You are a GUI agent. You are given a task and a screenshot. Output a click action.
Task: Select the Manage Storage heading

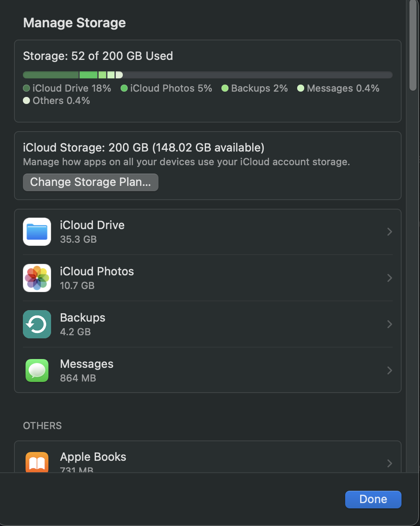74,22
